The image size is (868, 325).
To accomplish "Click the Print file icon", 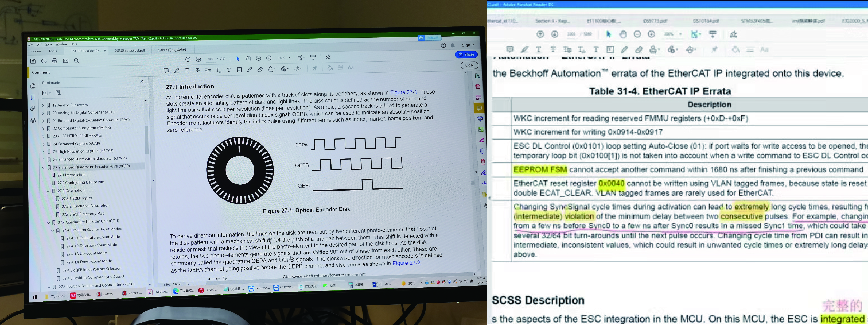I will 55,61.
